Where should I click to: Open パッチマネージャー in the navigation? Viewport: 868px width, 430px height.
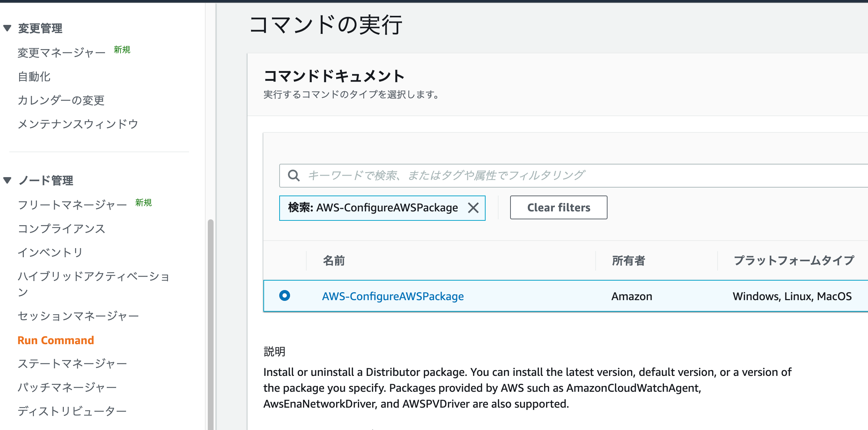tap(67, 387)
